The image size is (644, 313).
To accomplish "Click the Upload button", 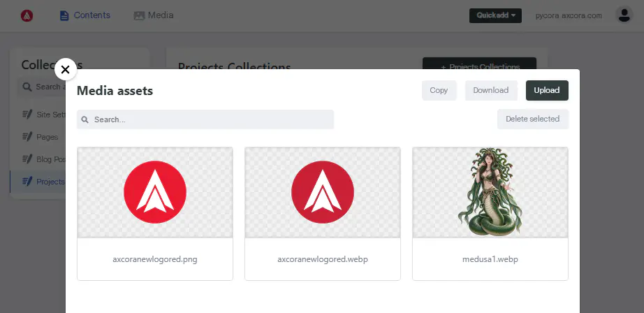I will point(547,90).
